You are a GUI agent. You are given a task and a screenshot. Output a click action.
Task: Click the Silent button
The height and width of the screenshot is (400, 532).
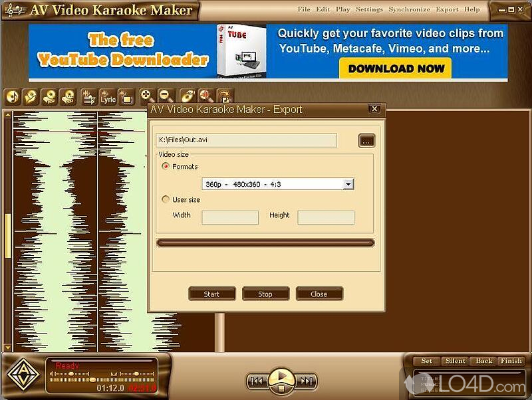coord(456,361)
